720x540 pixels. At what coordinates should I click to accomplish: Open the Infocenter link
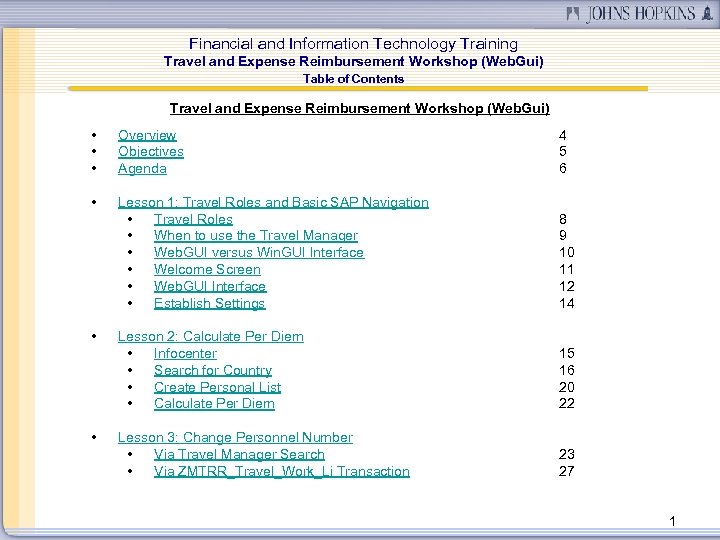tap(185, 354)
